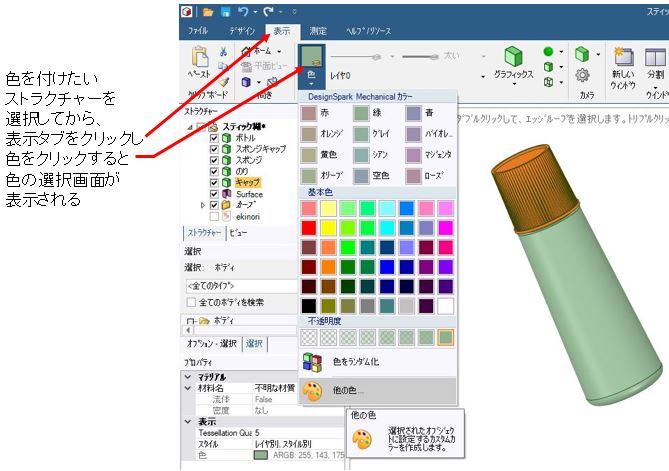Screen dimensions: 669x471
Task: Choose 他の色 custom color entry
Action: tap(377, 390)
